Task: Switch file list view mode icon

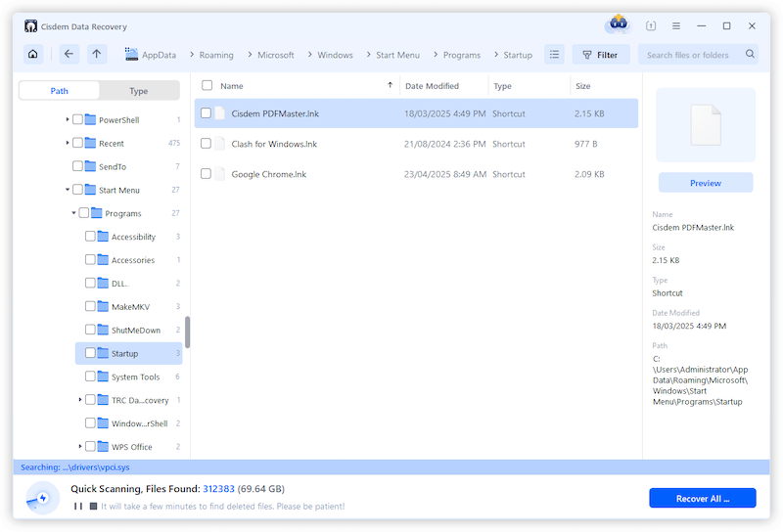Action: point(554,55)
